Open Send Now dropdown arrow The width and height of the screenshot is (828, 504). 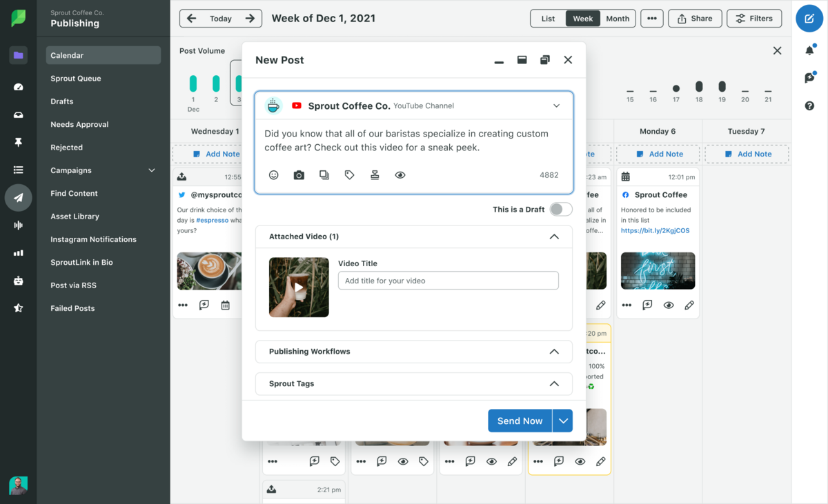(563, 421)
